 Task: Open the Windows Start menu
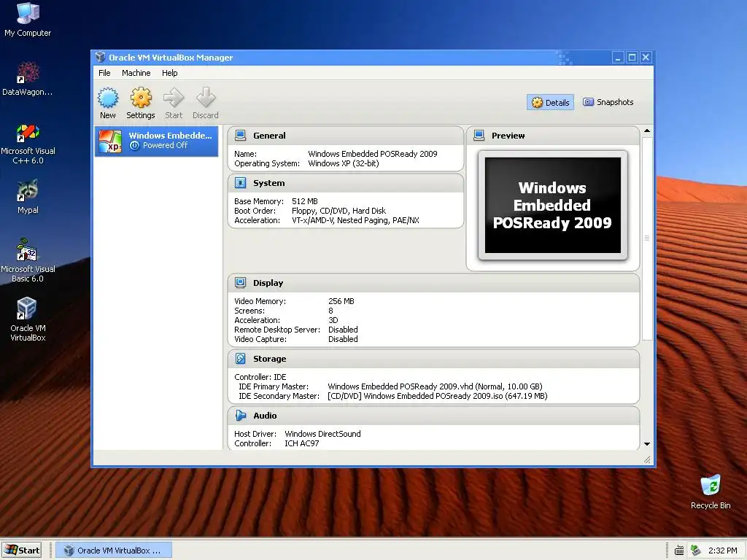click(x=22, y=551)
